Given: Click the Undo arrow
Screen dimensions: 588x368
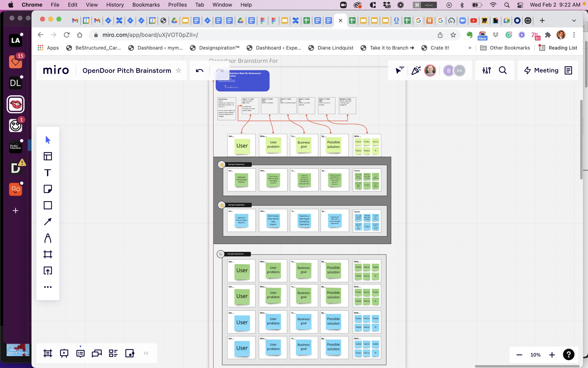Looking at the screenshot, I should pos(200,70).
